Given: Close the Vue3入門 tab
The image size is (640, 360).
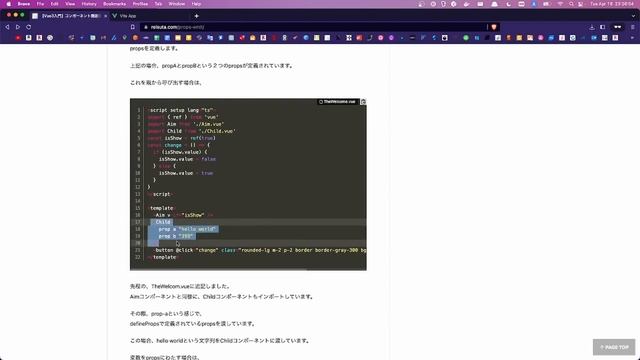Looking at the screenshot, I should pyautogui.click(x=105, y=16).
